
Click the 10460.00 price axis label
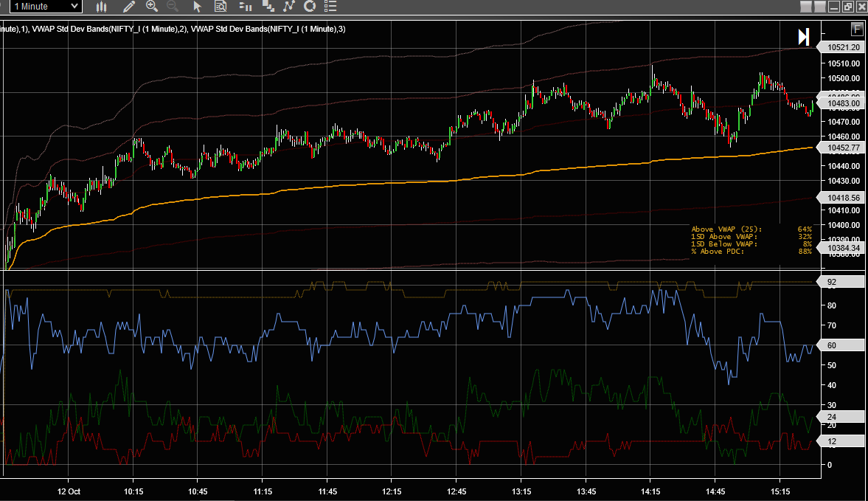click(x=844, y=137)
